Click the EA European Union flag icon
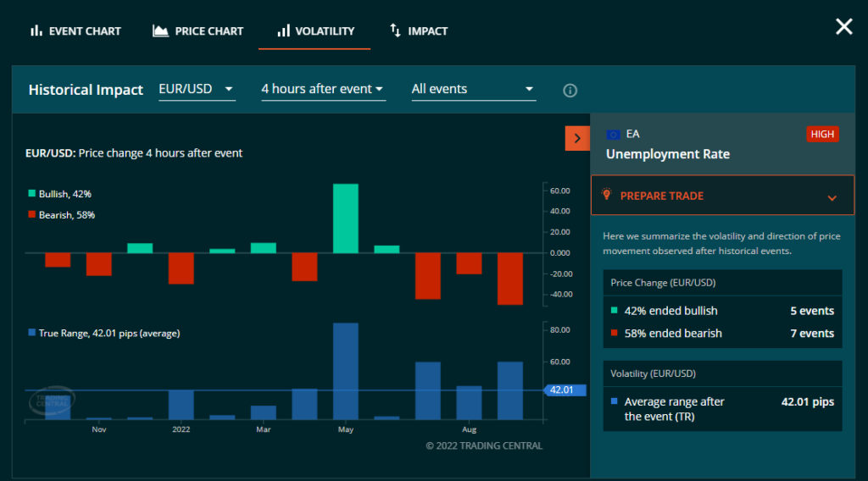The image size is (868, 481). pyautogui.click(x=614, y=135)
